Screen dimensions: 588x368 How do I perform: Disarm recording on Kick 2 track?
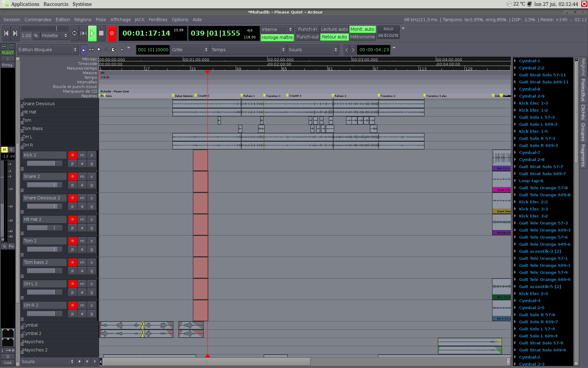click(x=73, y=155)
